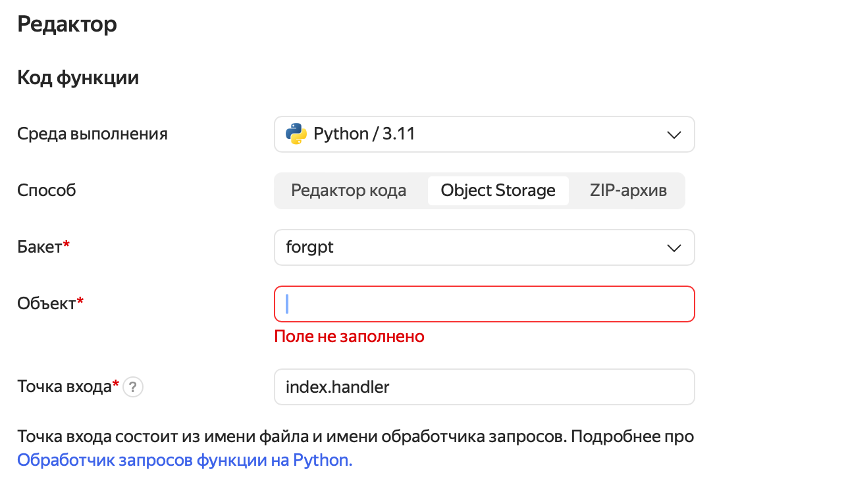Click the Python logo icon in runtime field

pyautogui.click(x=296, y=134)
